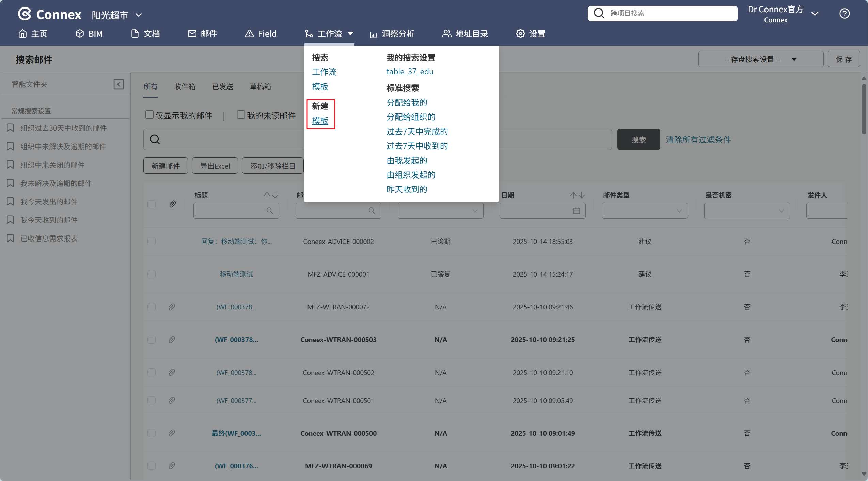Screen dimensions: 868x481
Task: Click the Connex logo icon
Action: pos(25,14)
